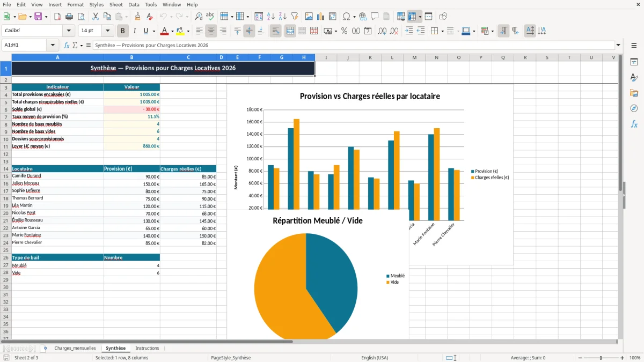Click the Function Wizard fx icon
The image size is (644, 362).
click(x=67, y=45)
